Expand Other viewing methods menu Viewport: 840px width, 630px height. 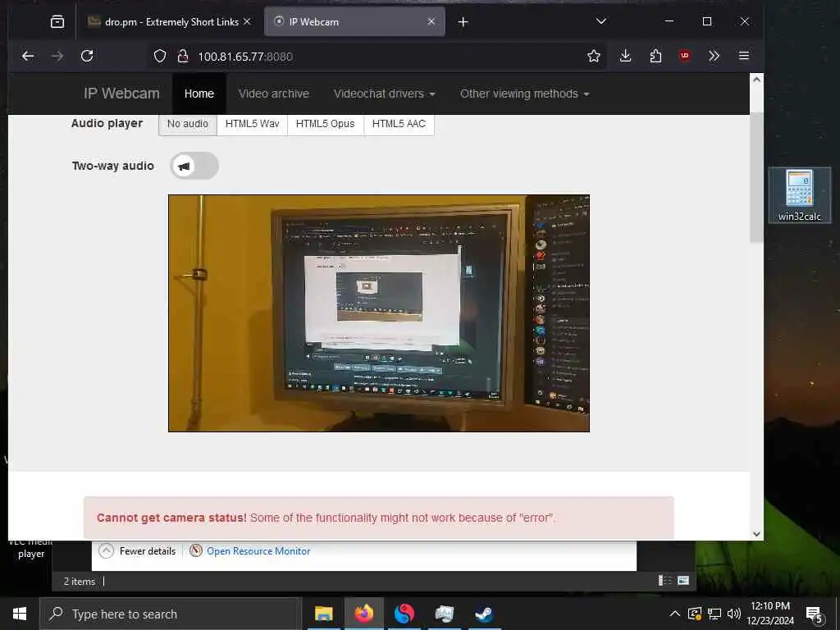(524, 94)
